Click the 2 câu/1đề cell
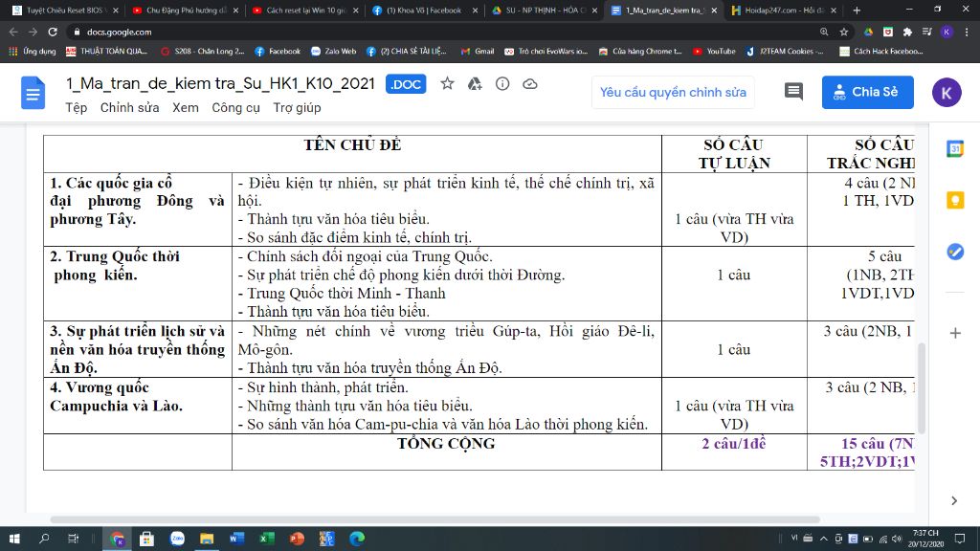This screenshot has height=551, width=980. click(734, 452)
